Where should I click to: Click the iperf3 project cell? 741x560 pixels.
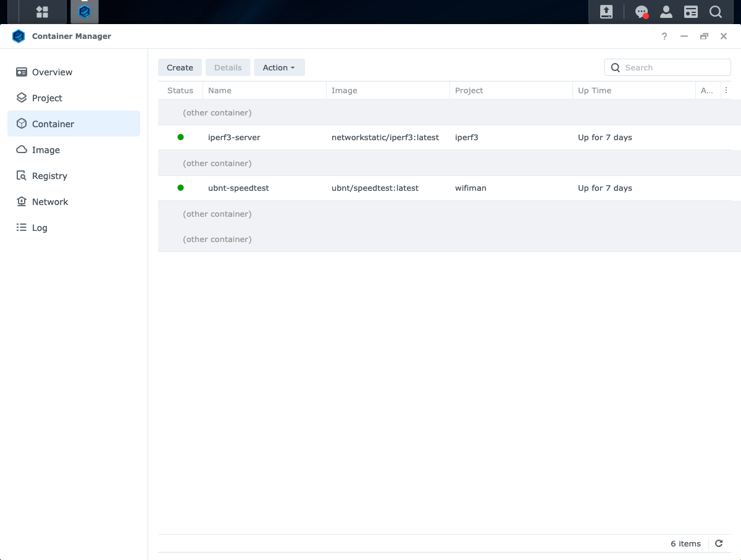[x=467, y=137]
